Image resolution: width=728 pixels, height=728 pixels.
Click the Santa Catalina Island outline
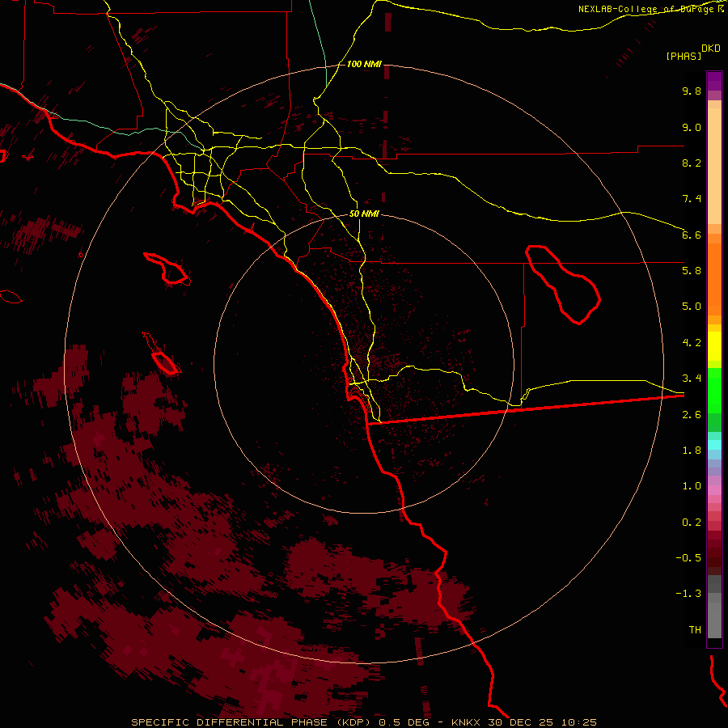(167, 269)
